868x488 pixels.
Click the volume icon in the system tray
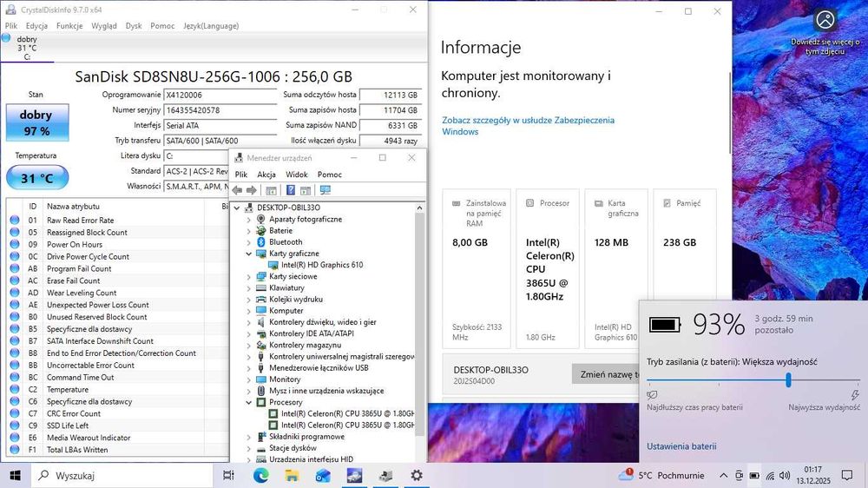click(x=785, y=475)
